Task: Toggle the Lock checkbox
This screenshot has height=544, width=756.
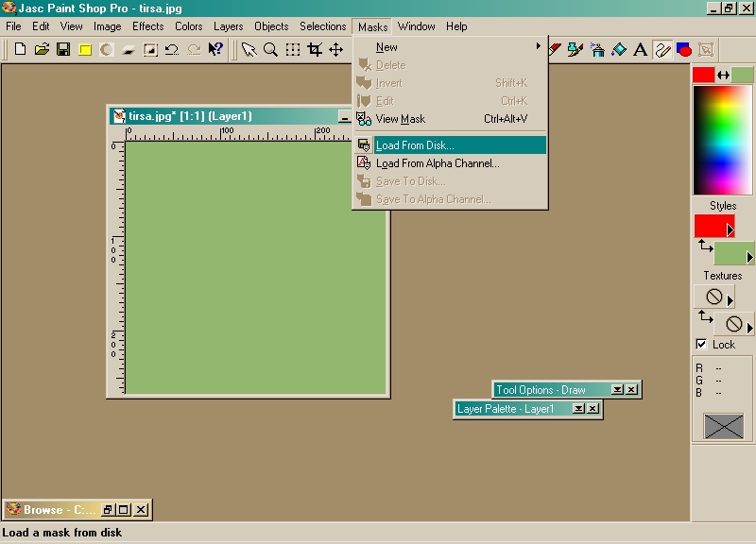Action: tap(701, 344)
